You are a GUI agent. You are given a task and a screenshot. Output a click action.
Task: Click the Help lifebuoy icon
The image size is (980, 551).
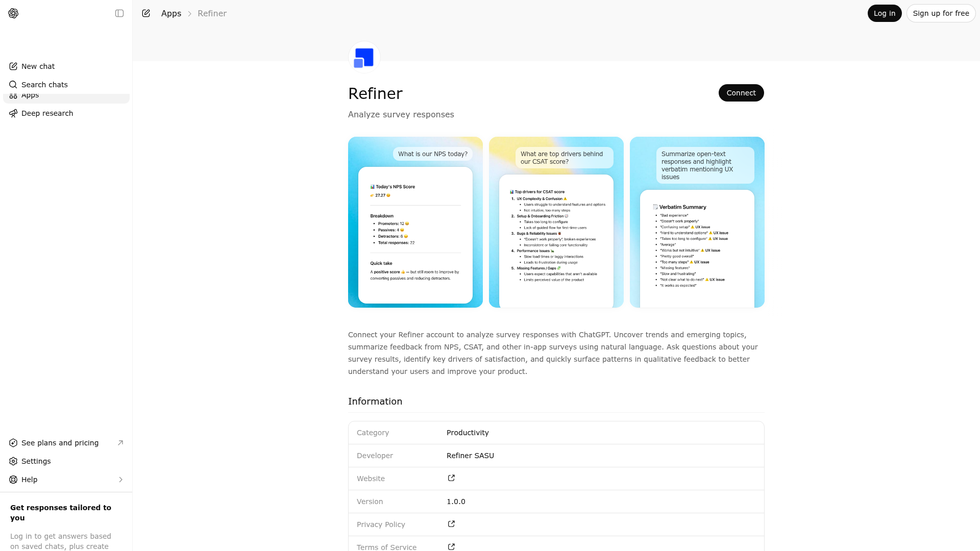(13, 480)
